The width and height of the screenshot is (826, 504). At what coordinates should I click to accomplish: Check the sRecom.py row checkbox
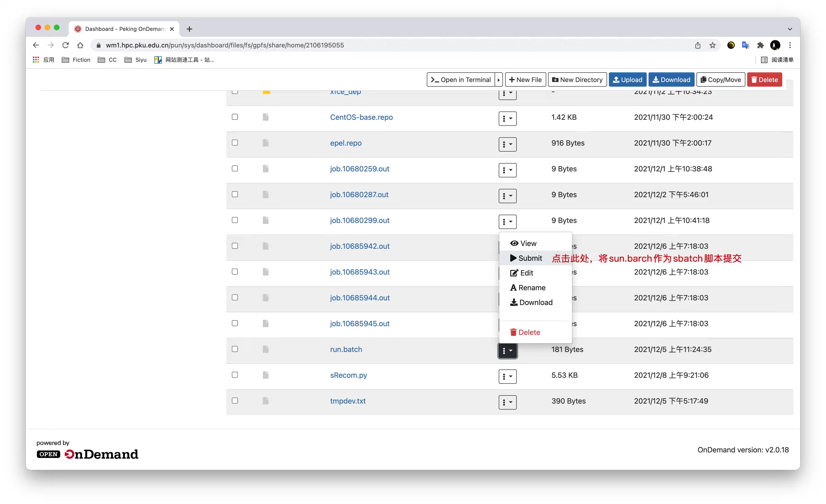coord(235,375)
